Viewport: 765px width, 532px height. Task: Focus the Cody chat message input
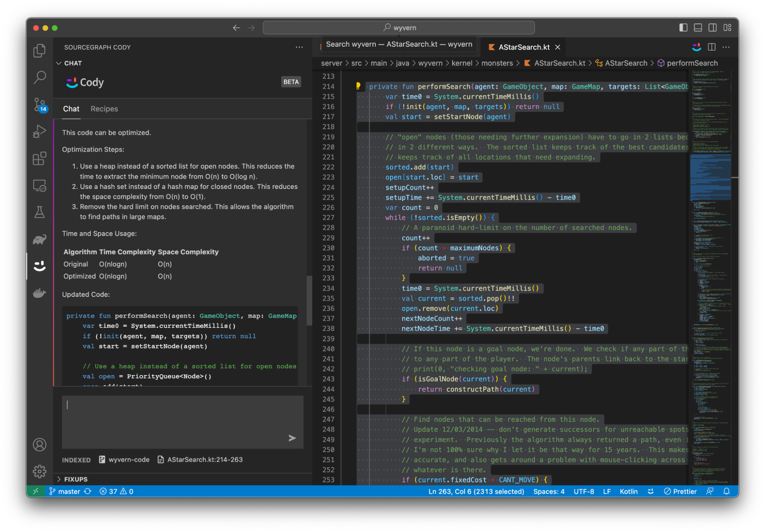pyautogui.click(x=183, y=422)
